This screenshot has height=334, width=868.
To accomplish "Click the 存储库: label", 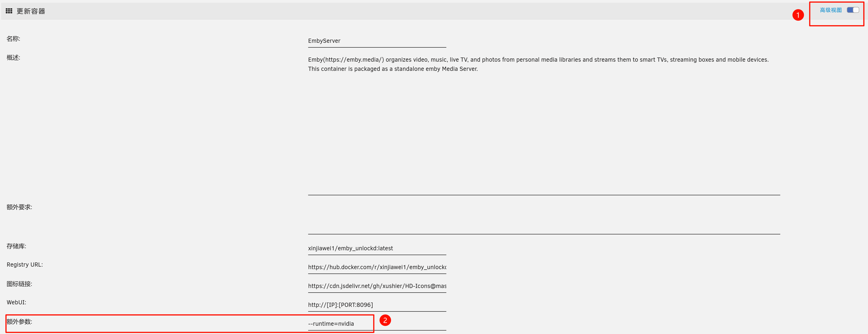I will pos(16,246).
